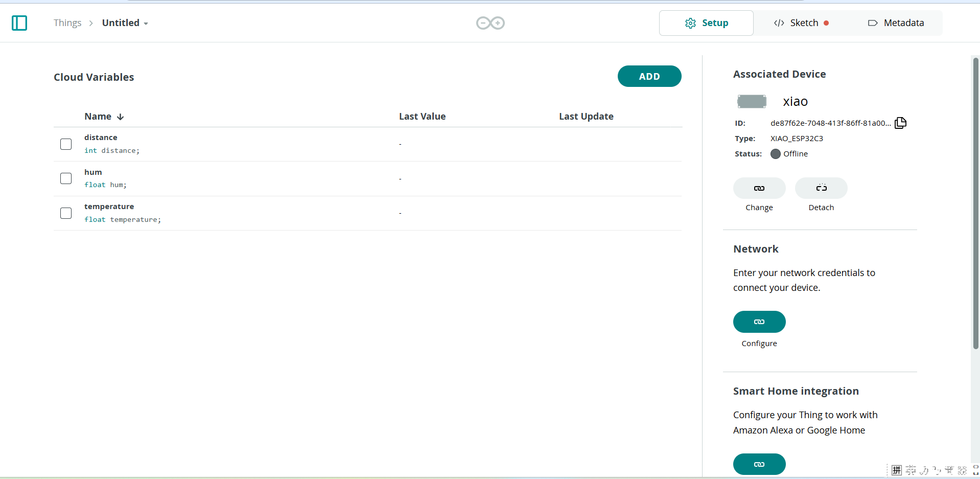Click the Configure label under Network
980x479 pixels.
[x=759, y=344]
